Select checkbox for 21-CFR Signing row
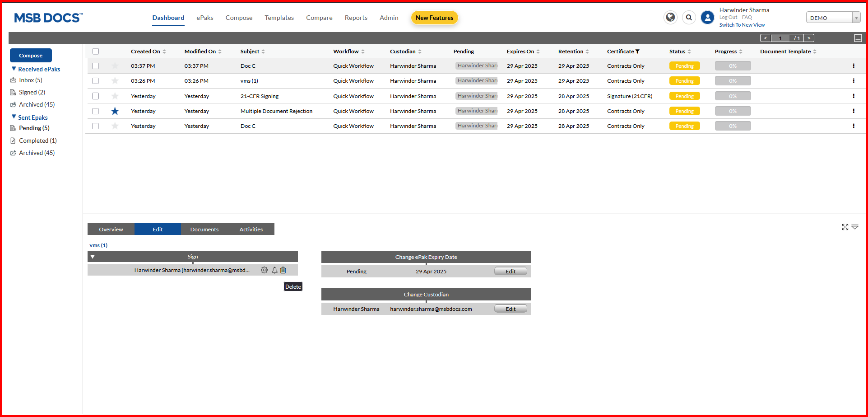This screenshot has width=868, height=417. tap(96, 96)
